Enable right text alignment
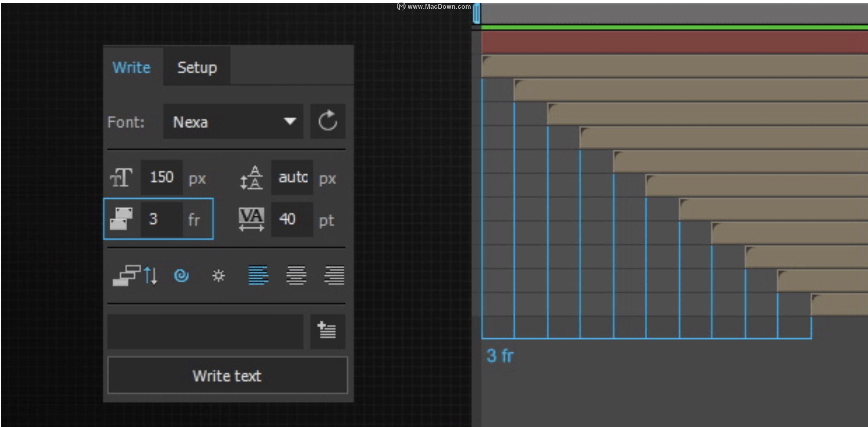 [334, 276]
